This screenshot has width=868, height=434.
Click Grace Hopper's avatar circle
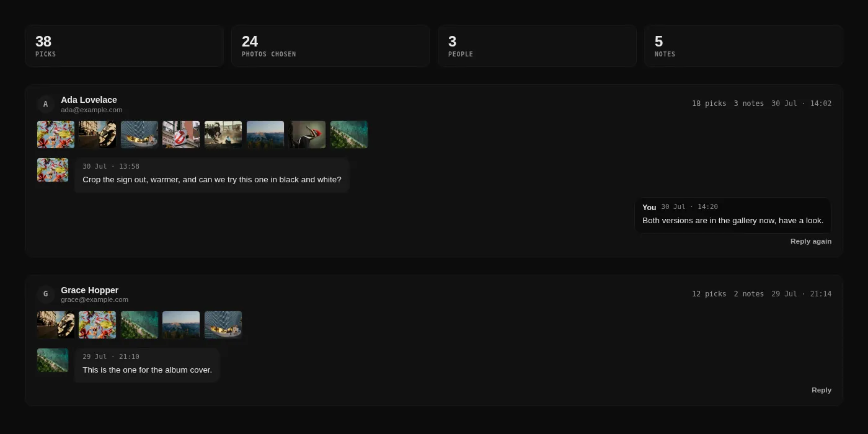click(x=45, y=294)
